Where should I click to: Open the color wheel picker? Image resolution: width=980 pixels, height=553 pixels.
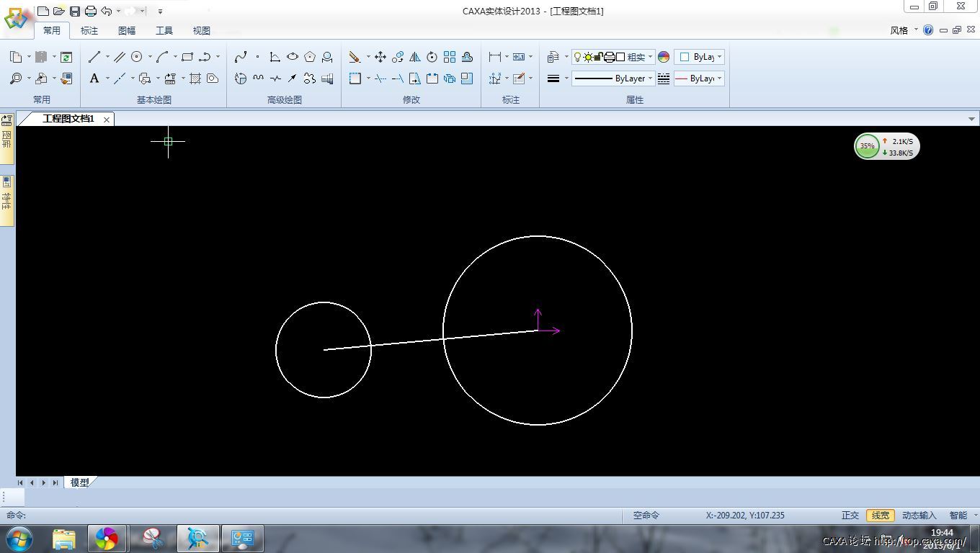tap(664, 57)
